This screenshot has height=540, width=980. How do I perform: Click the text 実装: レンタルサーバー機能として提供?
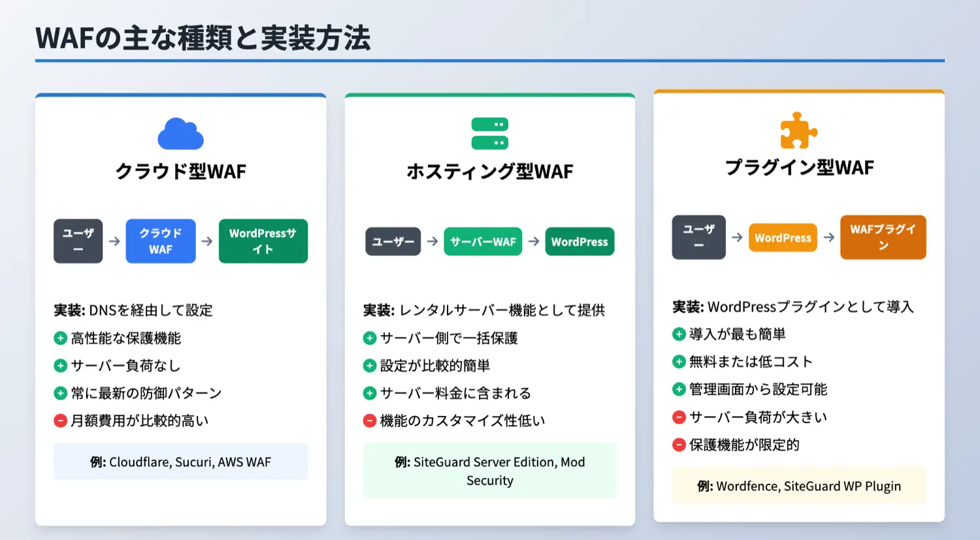[x=484, y=310]
